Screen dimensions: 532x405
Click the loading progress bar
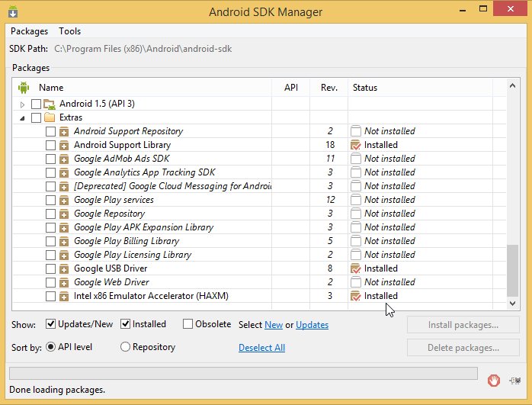pos(243,373)
